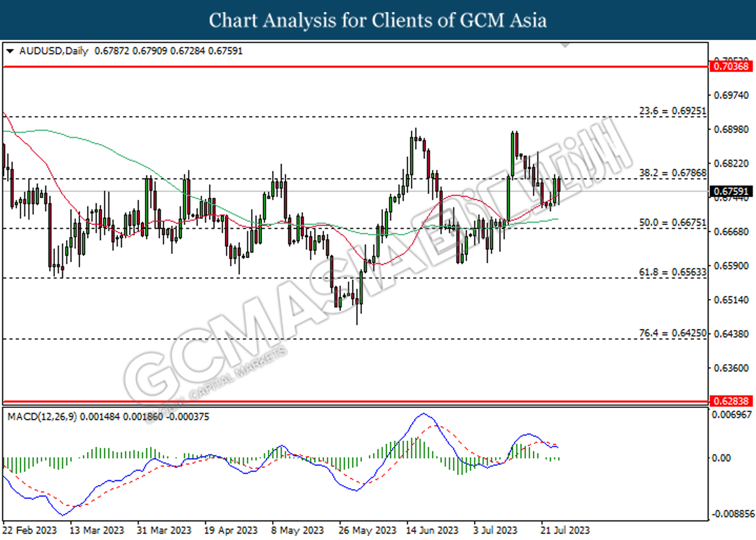Select the OHLC values 0.67872 0.67909 0.67284 0.67591

(x=169, y=51)
